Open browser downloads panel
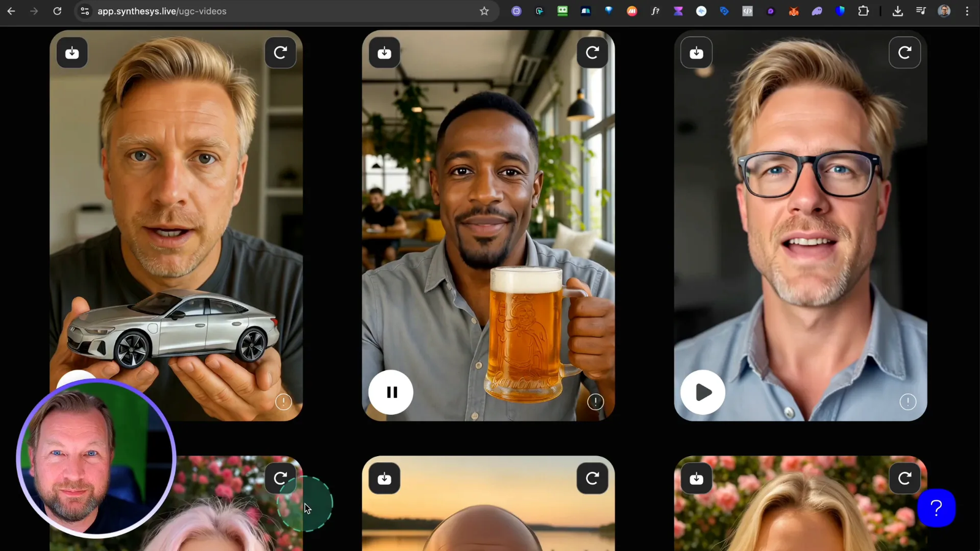Image resolution: width=980 pixels, height=551 pixels. 898,11
